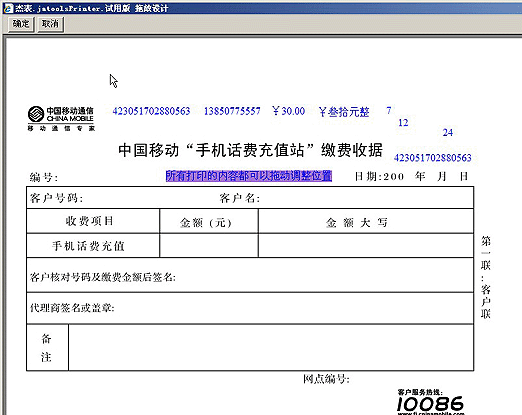522x415 pixels.
Task: Click the vertical 第一联:客户联 text
Action: coord(486,277)
